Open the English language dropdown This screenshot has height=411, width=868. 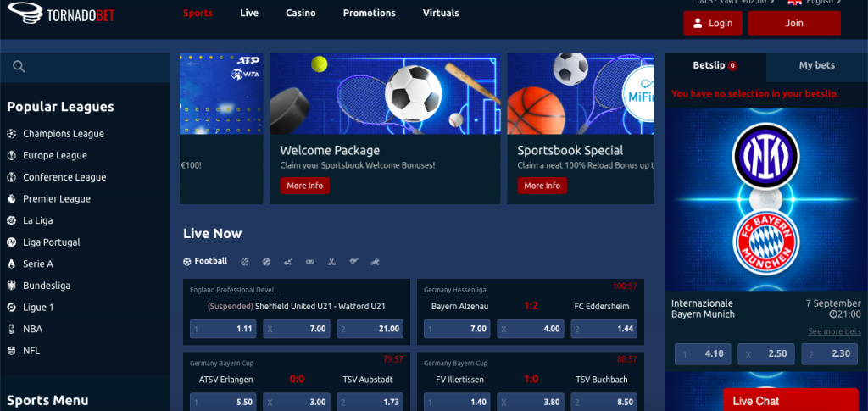tap(814, 3)
